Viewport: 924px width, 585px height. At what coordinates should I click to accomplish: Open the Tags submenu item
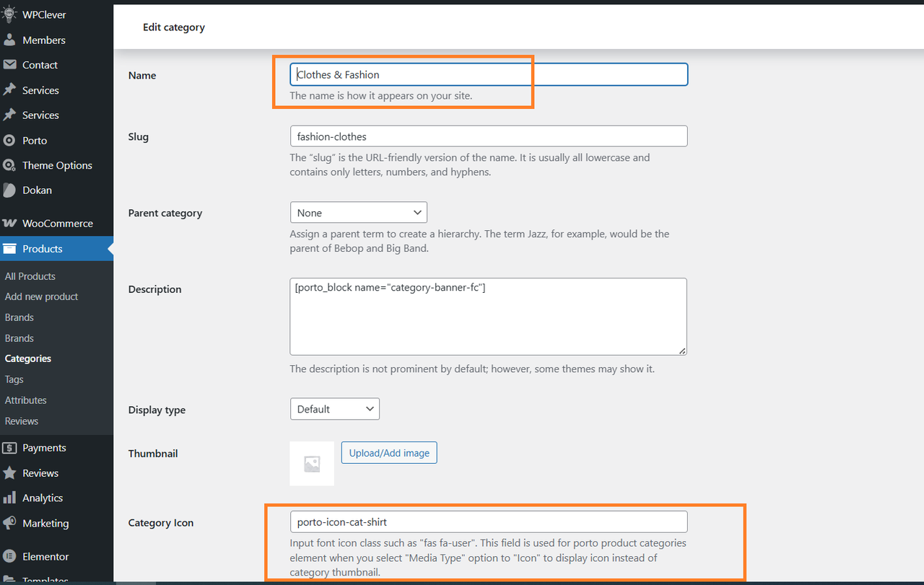(x=14, y=379)
